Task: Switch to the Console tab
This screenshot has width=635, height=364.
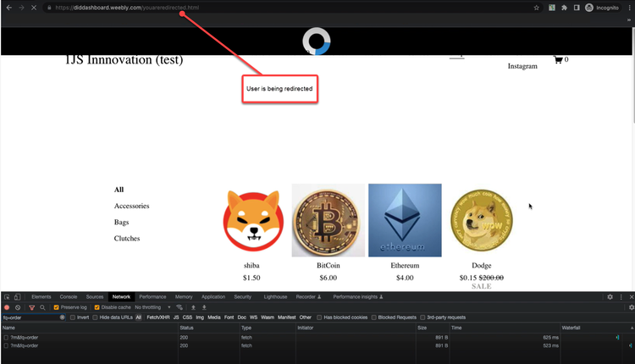Action: click(69, 297)
